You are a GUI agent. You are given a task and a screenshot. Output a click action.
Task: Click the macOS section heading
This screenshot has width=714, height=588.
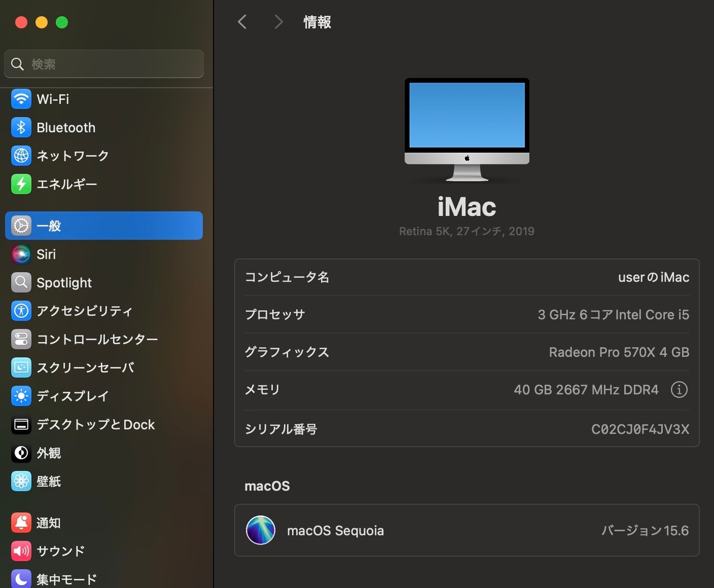(267, 486)
